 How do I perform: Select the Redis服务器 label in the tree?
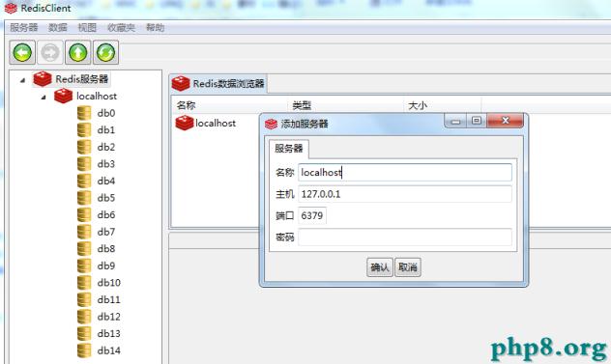[82, 79]
